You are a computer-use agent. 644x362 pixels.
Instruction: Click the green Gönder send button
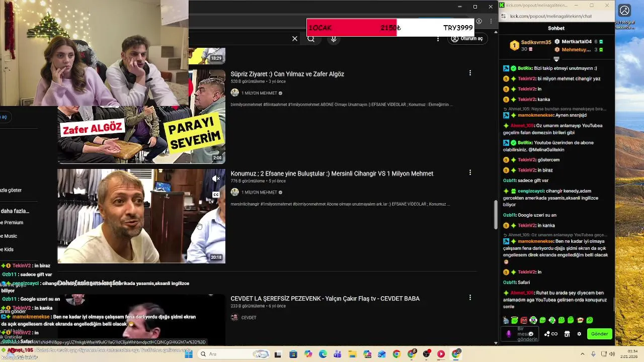[x=600, y=334]
